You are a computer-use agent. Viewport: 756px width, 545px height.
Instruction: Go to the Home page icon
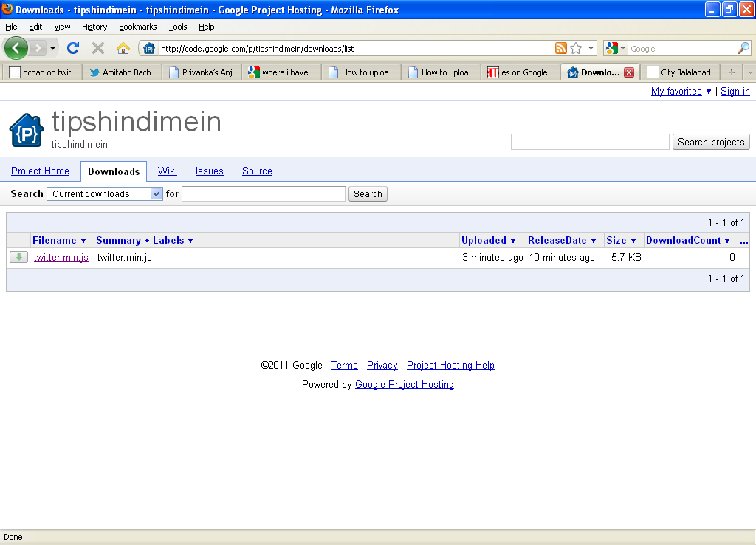pos(123,48)
